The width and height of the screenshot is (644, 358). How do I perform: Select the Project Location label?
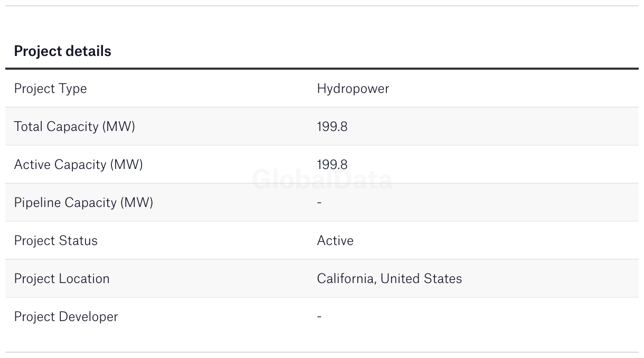click(62, 279)
